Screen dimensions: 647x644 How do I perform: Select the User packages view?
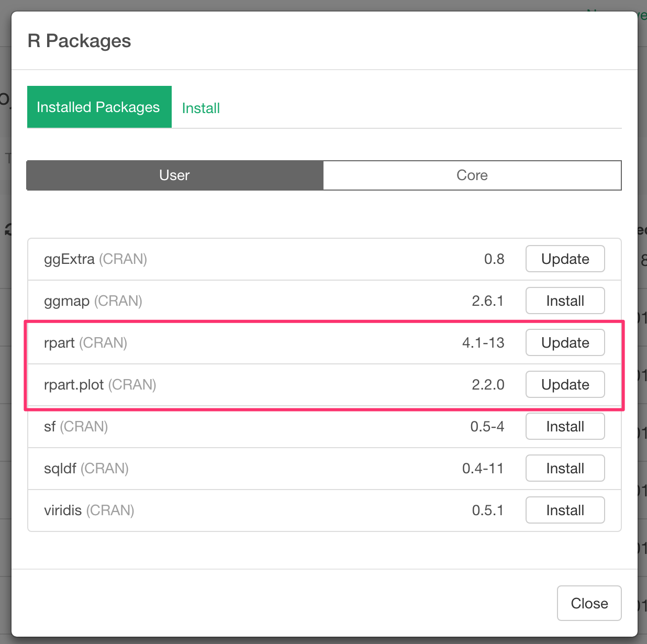(174, 175)
